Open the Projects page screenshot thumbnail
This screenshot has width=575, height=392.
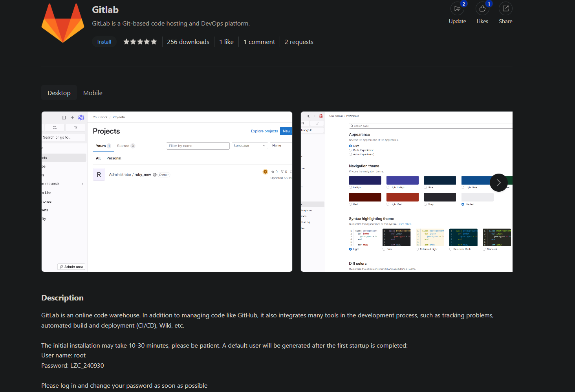click(x=167, y=192)
